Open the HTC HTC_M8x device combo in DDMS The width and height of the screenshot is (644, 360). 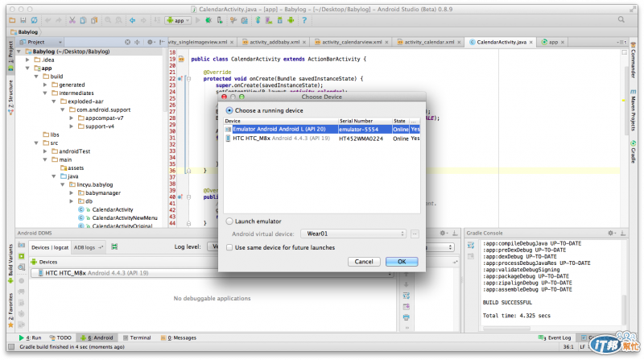click(212, 273)
